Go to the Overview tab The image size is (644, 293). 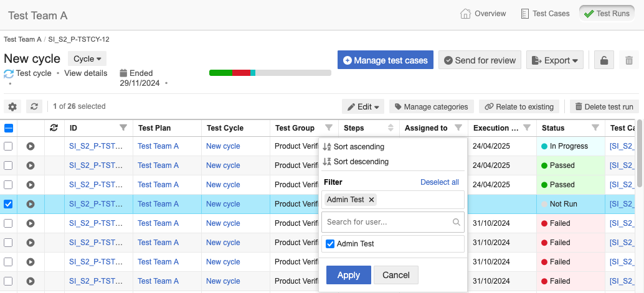tap(483, 13)
